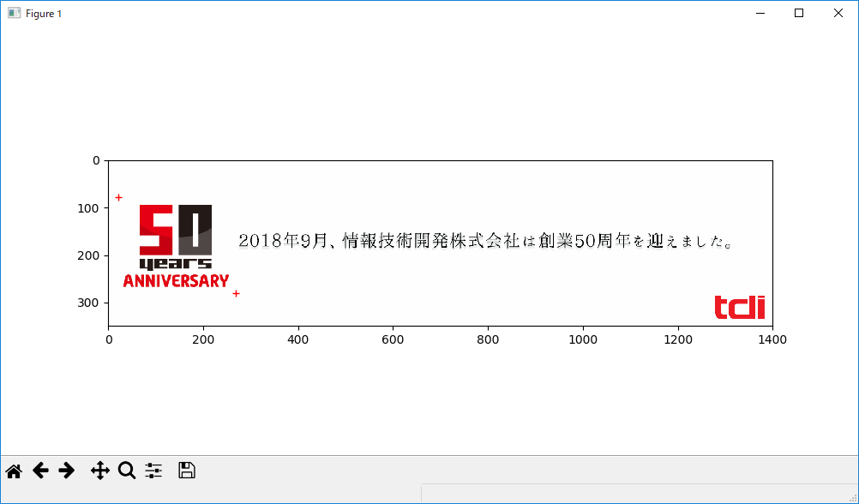Toggle the Pan axes tool
Viewport: 859px width, 504px height.
(x=99, y=471)
